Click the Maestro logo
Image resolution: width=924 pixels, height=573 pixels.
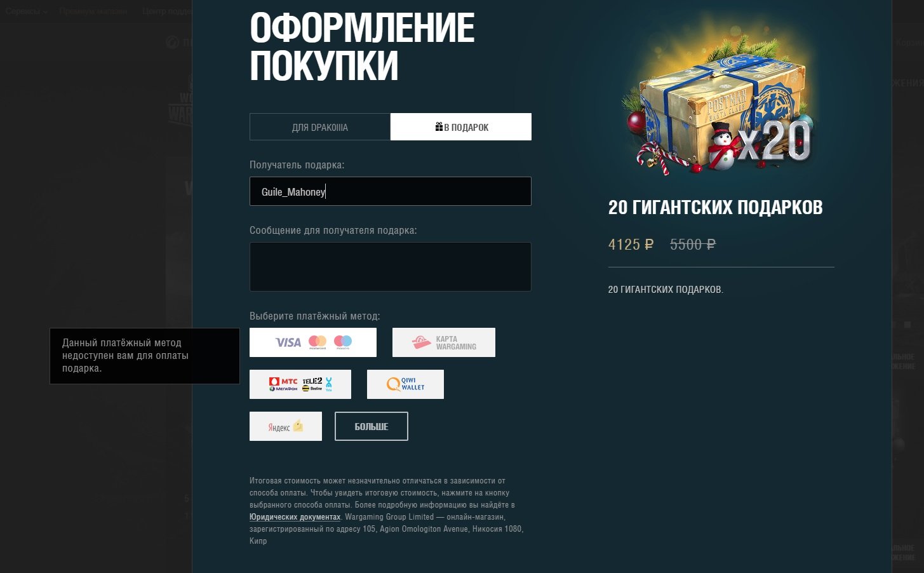(343, 342)
